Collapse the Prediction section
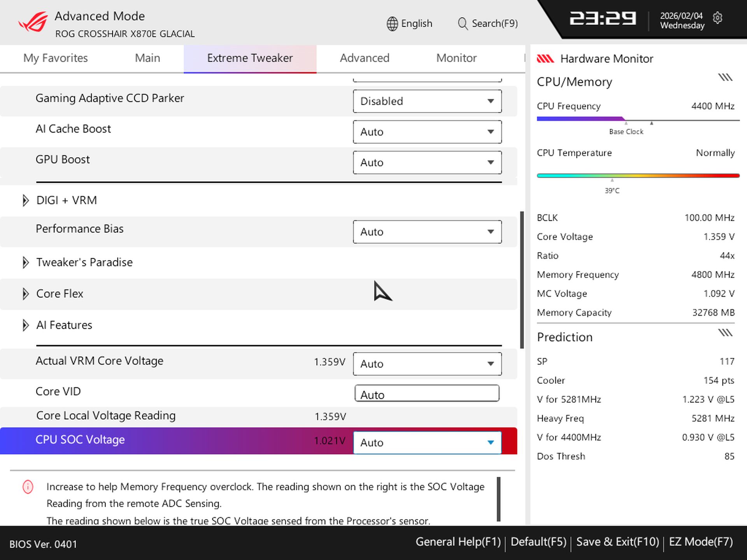Screen dimensions: 747x560 click(725, 332)
